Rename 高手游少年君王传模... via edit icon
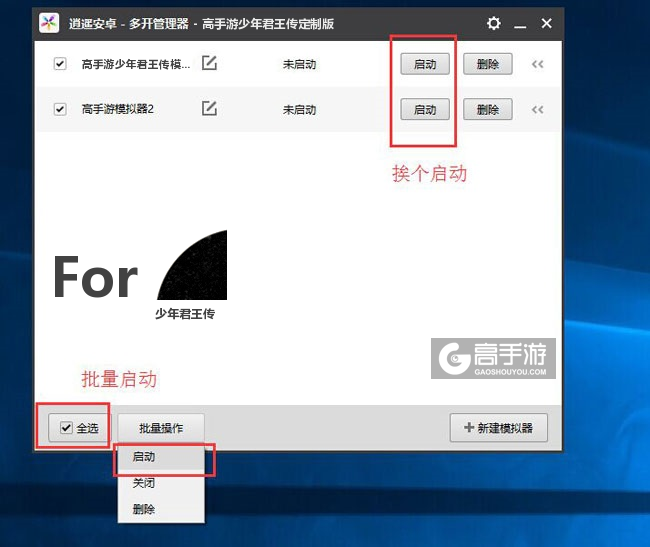Viewport: 650px width, 547px height. (x=209, y=63)
